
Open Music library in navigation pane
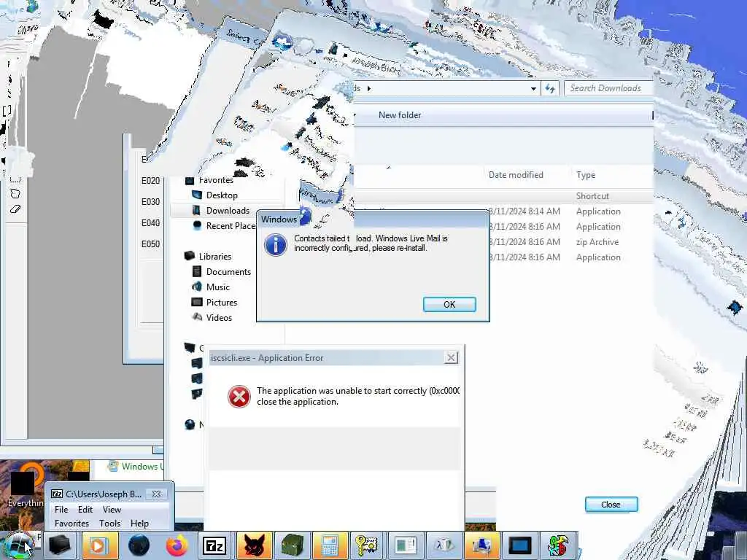coord(217,287)
